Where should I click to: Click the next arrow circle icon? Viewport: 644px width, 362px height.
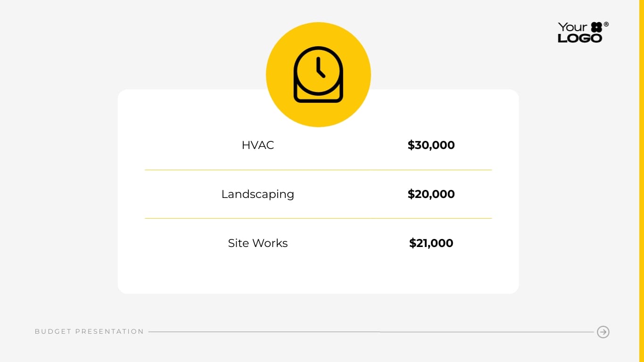point(603,332)
